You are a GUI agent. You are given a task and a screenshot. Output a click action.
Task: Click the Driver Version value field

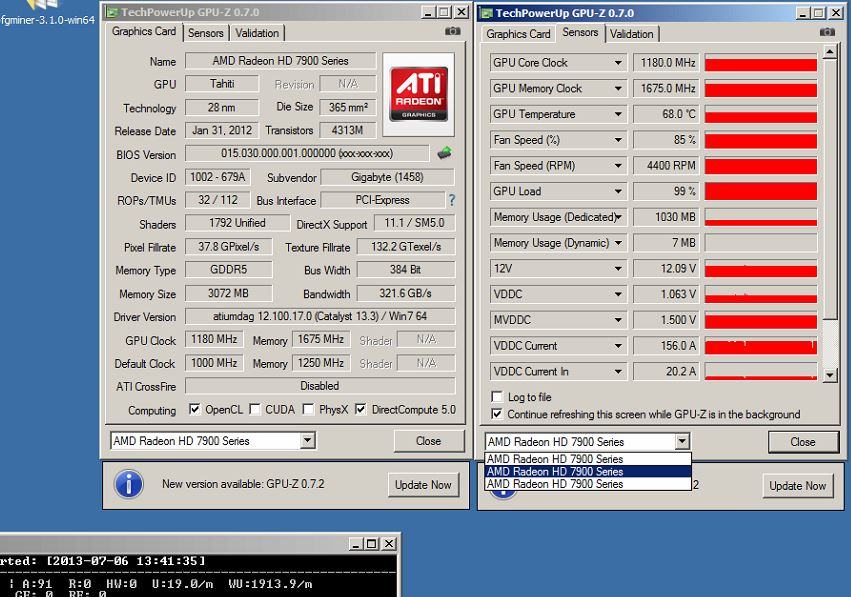tap(320, 316)
